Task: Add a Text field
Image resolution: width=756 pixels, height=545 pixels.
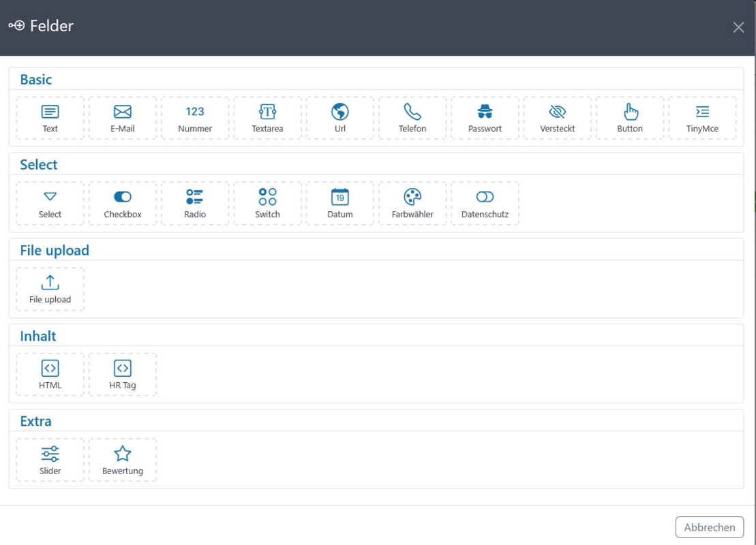Action: tap(50, 118)
